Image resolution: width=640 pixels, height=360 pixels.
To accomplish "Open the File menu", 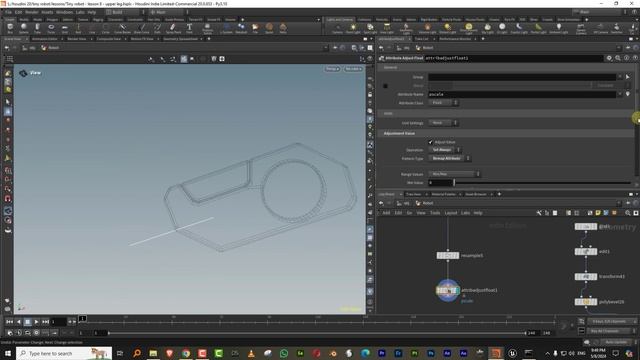I will click(x=8, y=12).
